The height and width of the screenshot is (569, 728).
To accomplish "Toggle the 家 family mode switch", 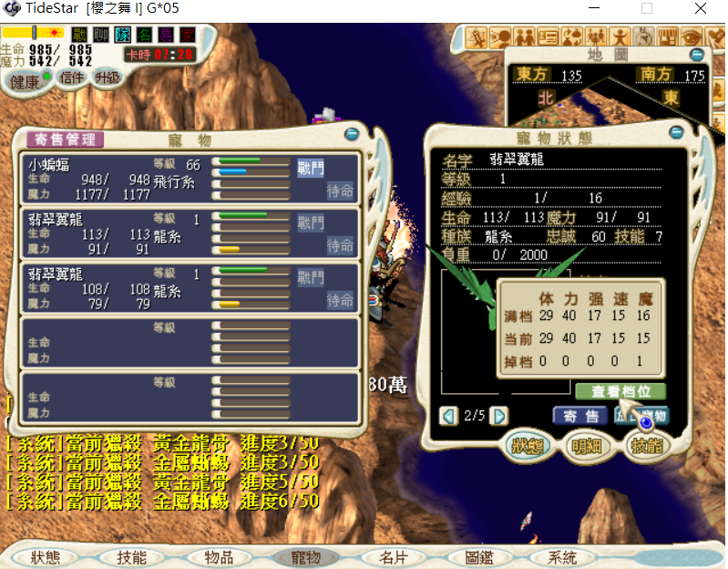I will tap(188, 35).
